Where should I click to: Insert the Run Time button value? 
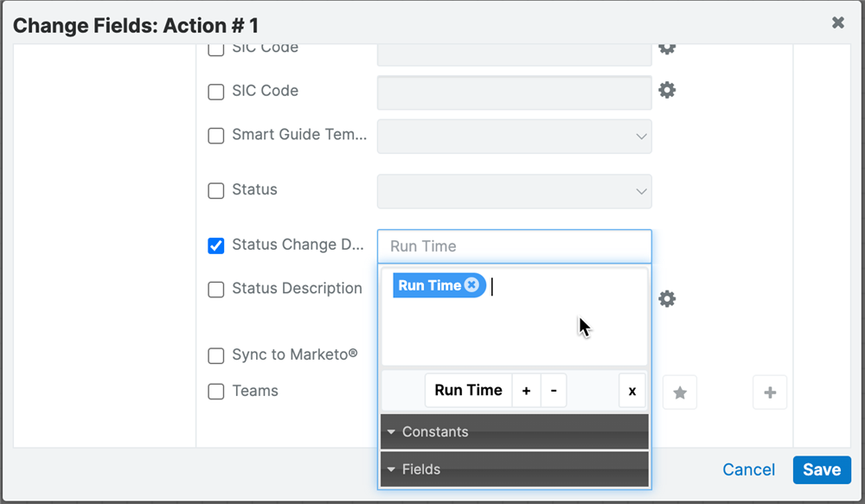(468, 391)
